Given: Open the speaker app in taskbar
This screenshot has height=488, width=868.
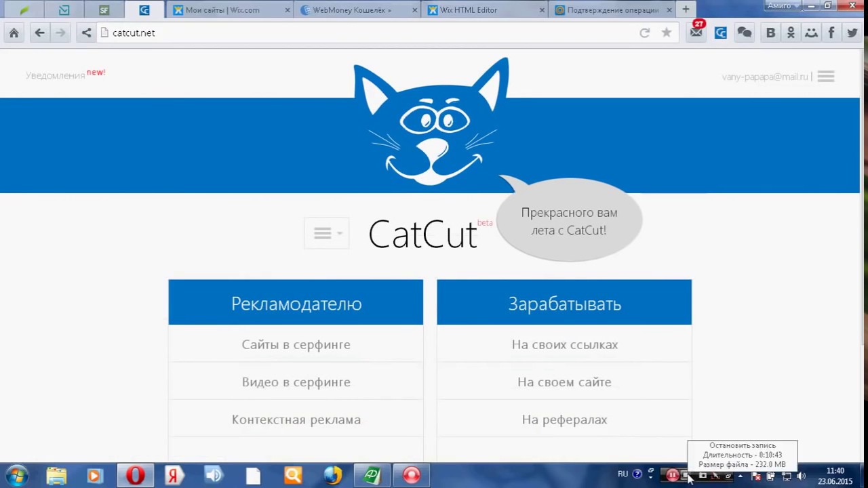Looking at the screenshot, I should click(214, 476).
